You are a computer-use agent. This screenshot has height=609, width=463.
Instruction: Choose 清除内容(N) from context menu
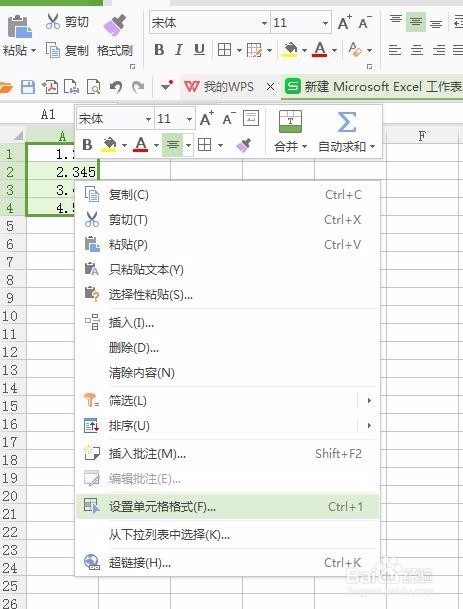click(x=227, y=372)
